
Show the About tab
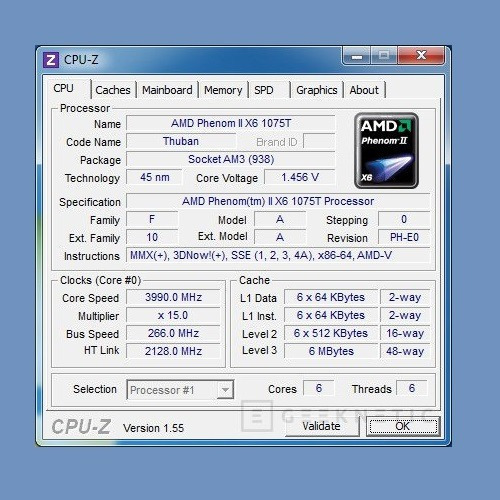(x=364, y=90)
